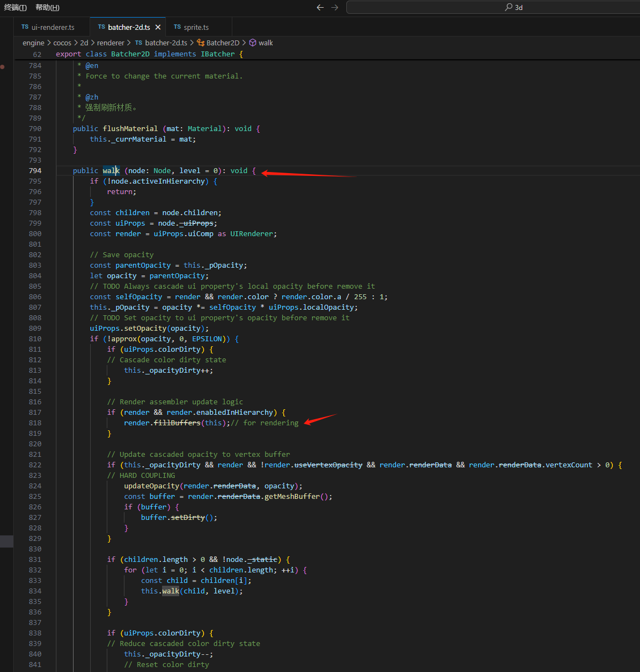Click the TS icon on ui-renderer.ts tab
This screenshot has width=640, height=672.
pyautogui.click(x=25, y=27)
